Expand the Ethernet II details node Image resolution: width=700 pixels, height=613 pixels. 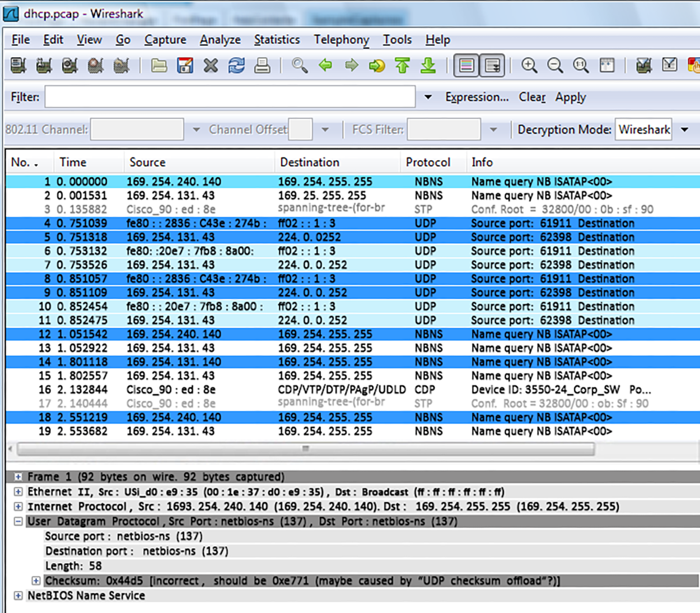[x=18, y=492]
